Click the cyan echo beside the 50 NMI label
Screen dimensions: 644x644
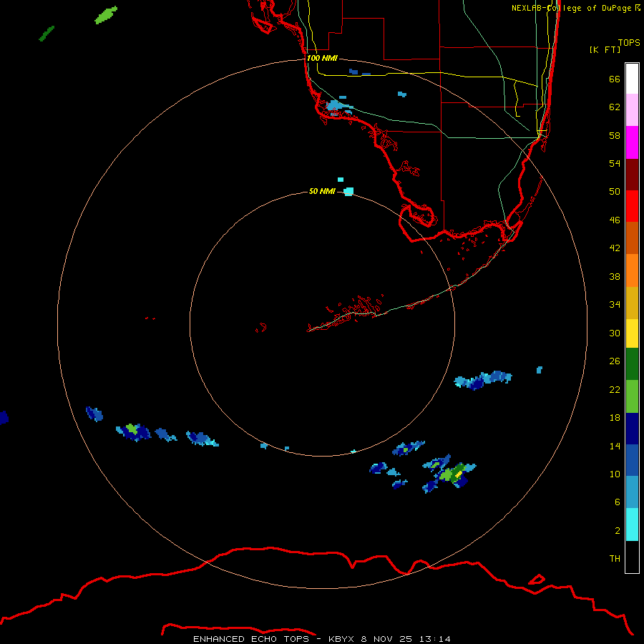click(348, 191)
